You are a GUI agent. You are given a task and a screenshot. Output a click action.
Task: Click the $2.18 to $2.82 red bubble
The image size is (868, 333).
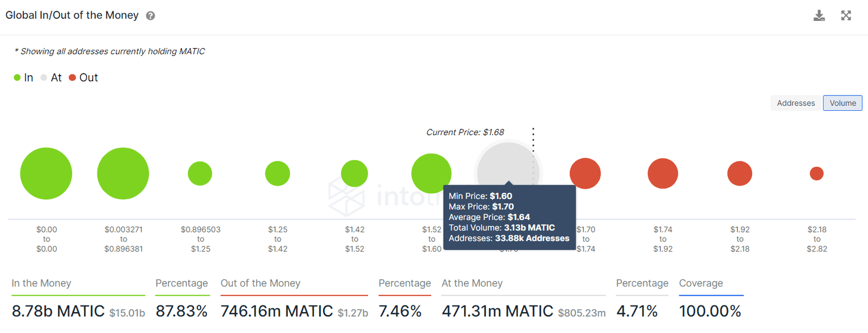point(817,174)
